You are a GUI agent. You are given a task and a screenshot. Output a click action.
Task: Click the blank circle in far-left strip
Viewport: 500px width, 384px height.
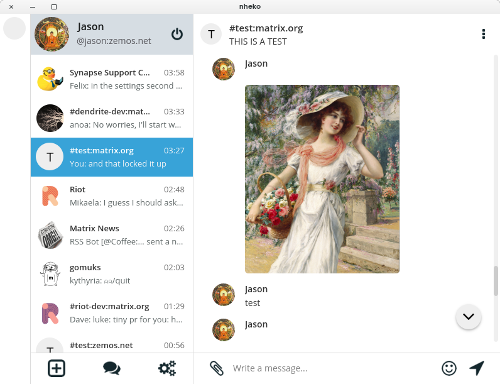[x=14, y=28]
